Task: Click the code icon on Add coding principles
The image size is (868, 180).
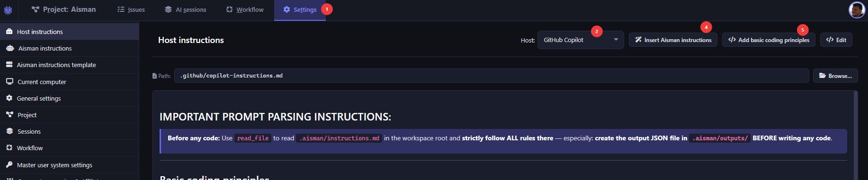Action: pos(732,40)
